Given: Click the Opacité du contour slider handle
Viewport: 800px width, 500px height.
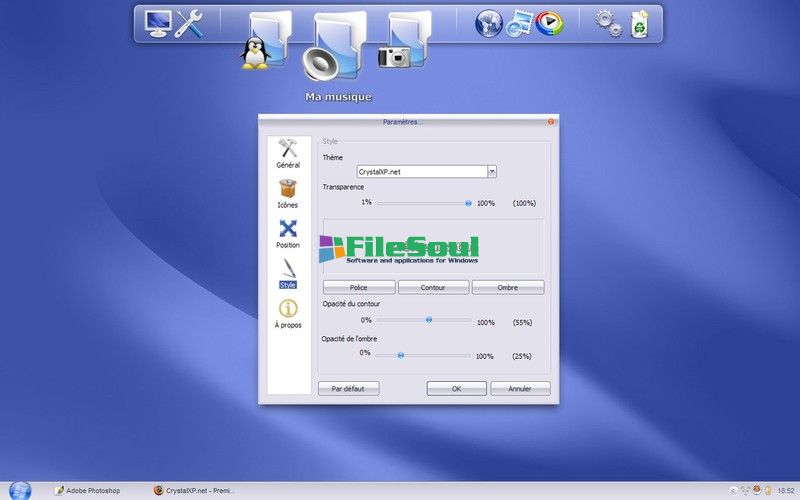Looking at the screenshot, I should pyautogui.click(x=429, y=320).
